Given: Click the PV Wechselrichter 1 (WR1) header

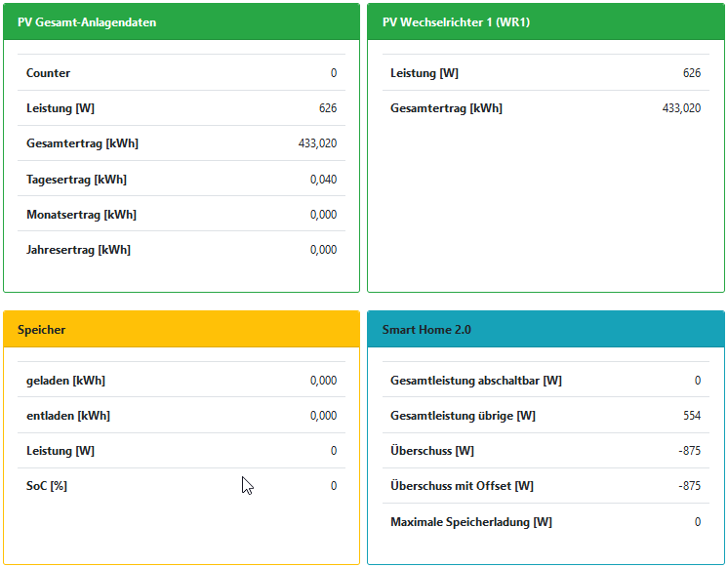Looking at the screenshot, I should point(456,22).
